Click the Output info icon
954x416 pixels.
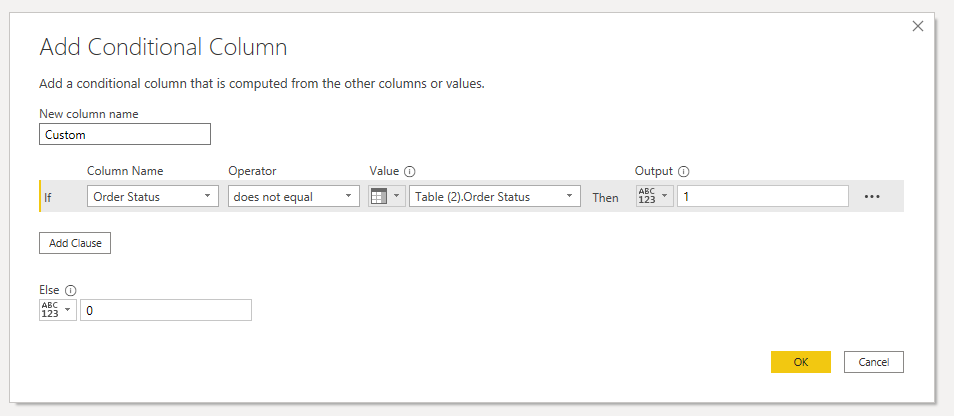683,172
